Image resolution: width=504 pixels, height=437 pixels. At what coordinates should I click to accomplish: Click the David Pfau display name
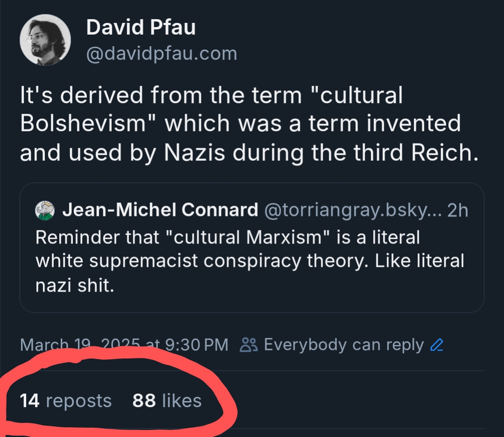(141, 28)
